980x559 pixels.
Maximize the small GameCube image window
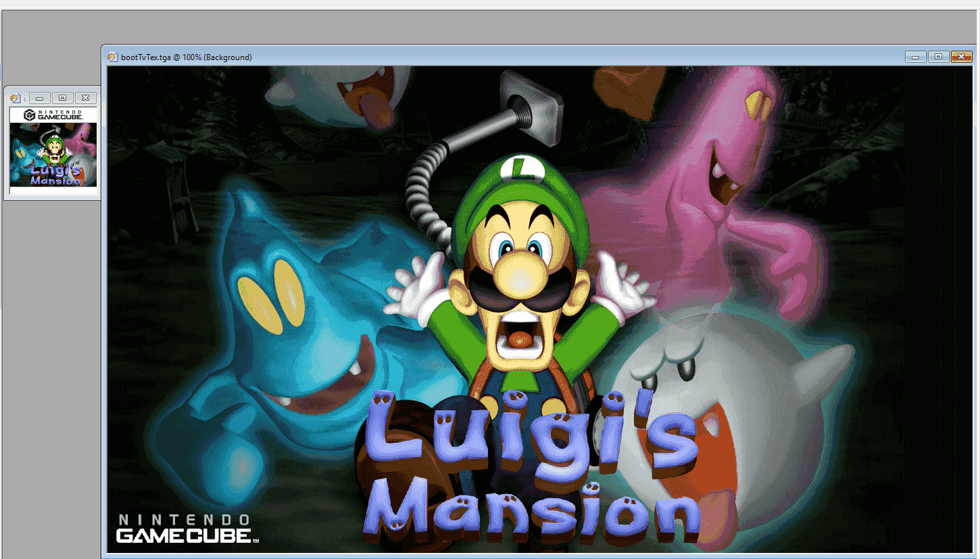coord(62,98)
